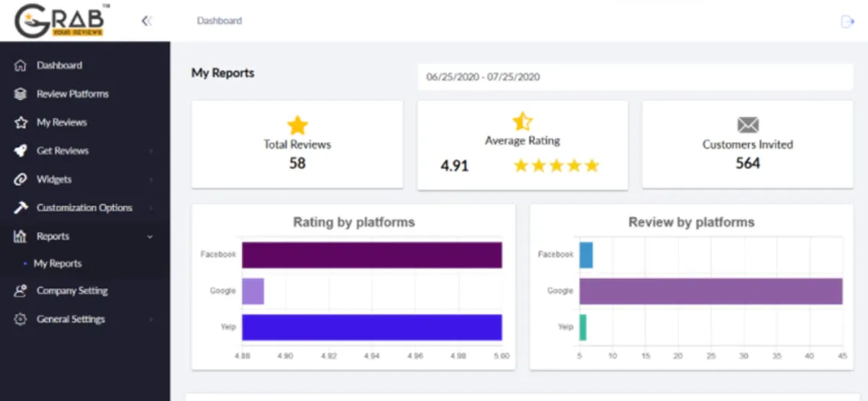Click the Rating by platforms chart title
Viewport: 868px width, 401px height.
354,222
